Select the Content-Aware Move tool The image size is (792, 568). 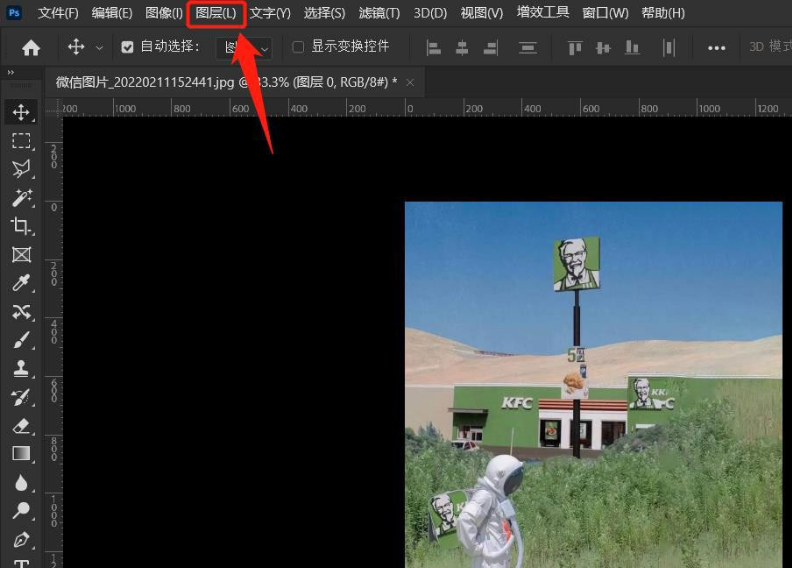pyautogui.click(x=21, y=312)
